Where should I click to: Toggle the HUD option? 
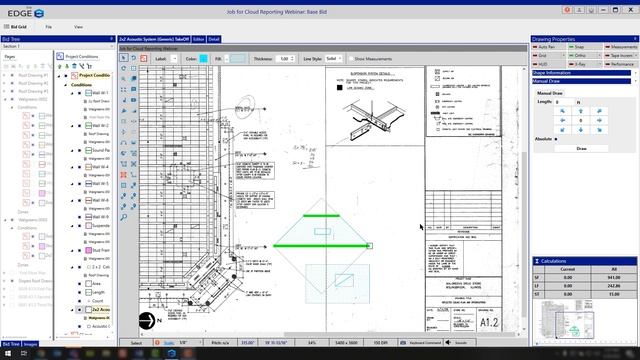tap(548, 64)
